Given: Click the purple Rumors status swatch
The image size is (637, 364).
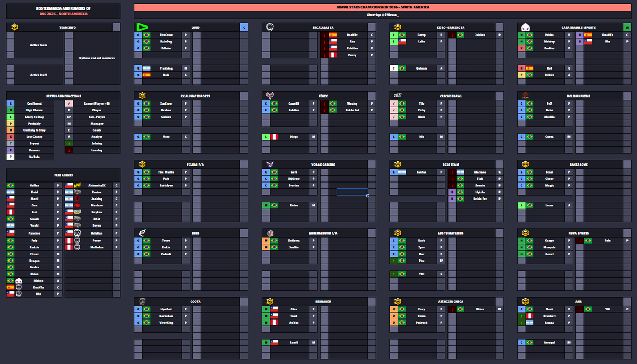Looking at the screenshot, I should (x=10, y=150).
